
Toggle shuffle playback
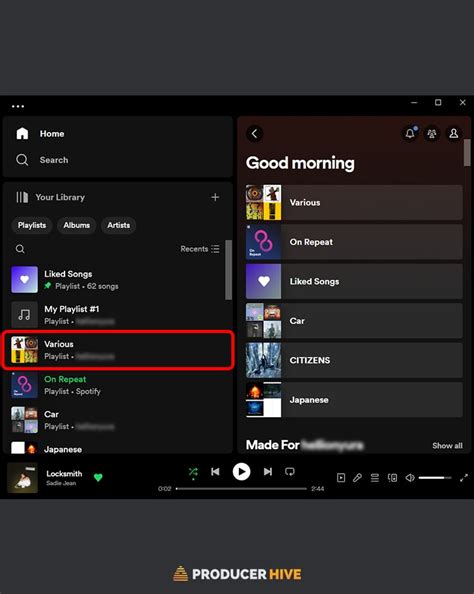pos(193,472)
